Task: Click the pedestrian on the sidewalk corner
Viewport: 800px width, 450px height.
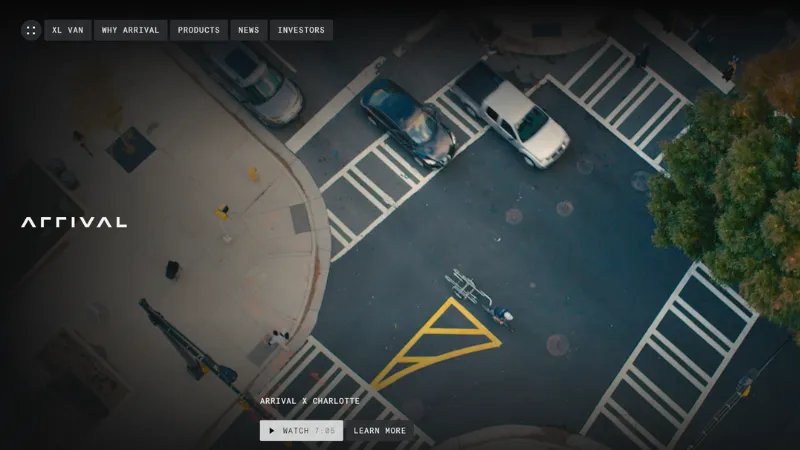Action: click(278, 338)
